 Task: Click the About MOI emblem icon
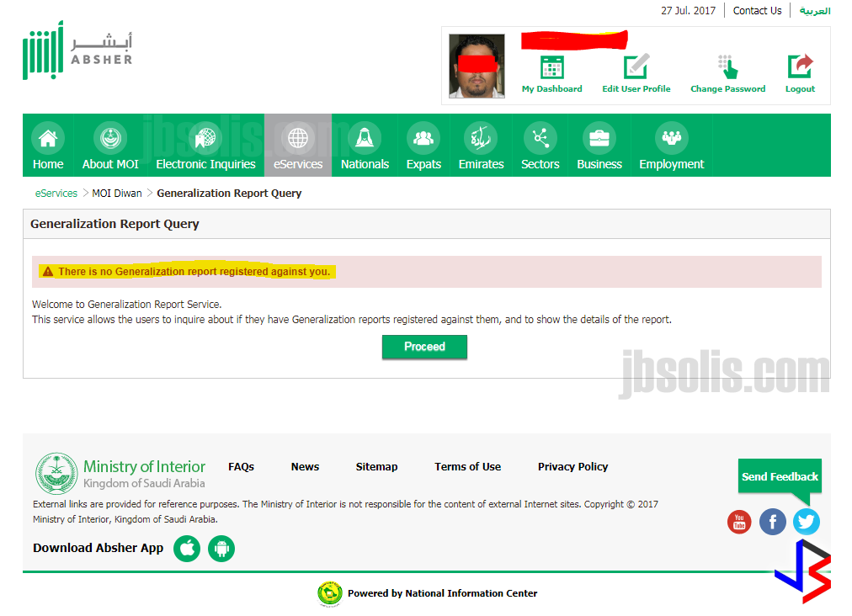110,138
